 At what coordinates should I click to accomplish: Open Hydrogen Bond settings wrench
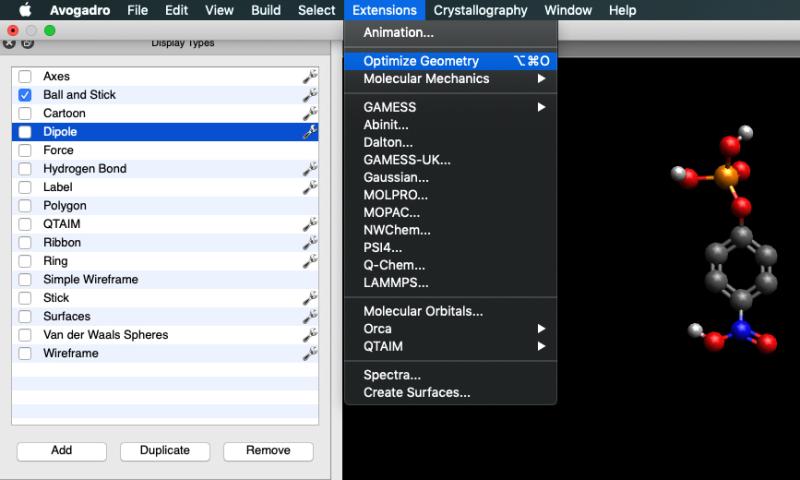click(x=310, y=169)
